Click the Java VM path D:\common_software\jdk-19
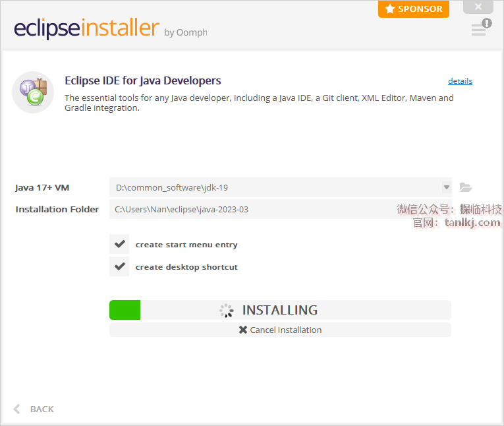 pos(172,187)
